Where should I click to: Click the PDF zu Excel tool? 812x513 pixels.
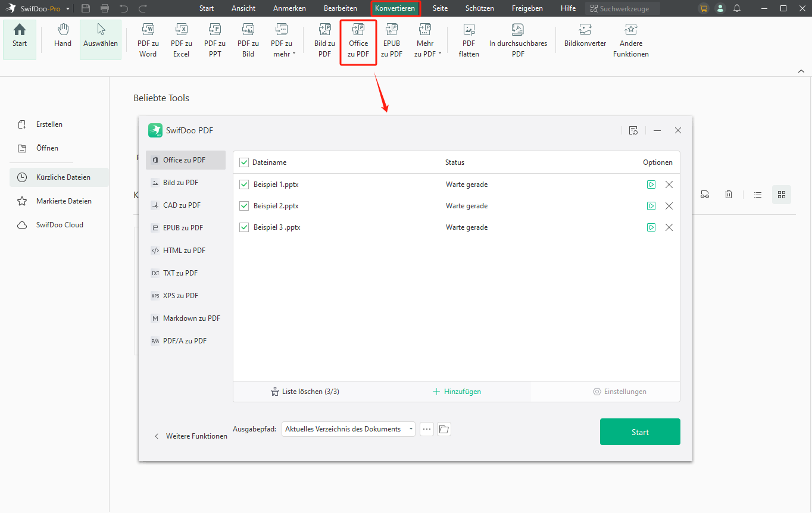(182, 40)
